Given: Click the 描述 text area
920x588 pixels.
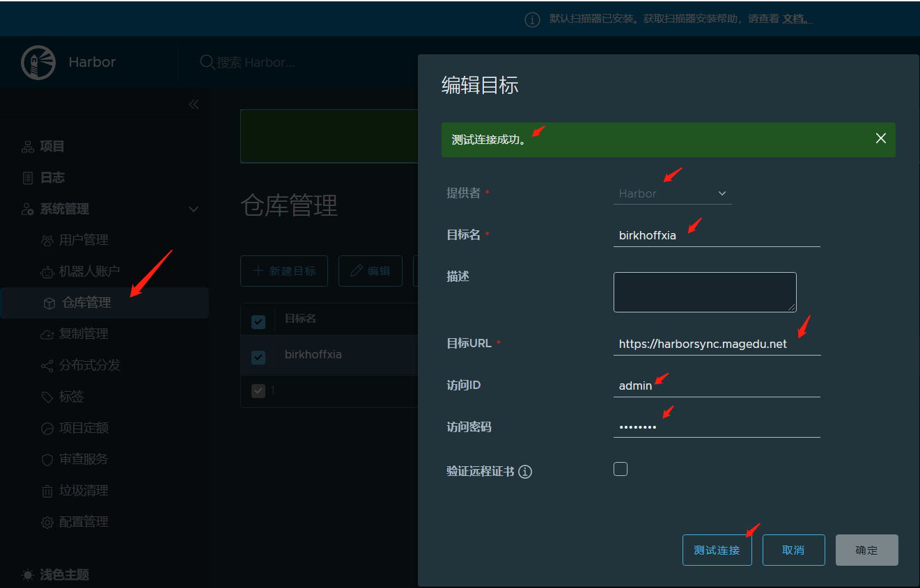Looking at the screenshot, I should tap(705, 292).
